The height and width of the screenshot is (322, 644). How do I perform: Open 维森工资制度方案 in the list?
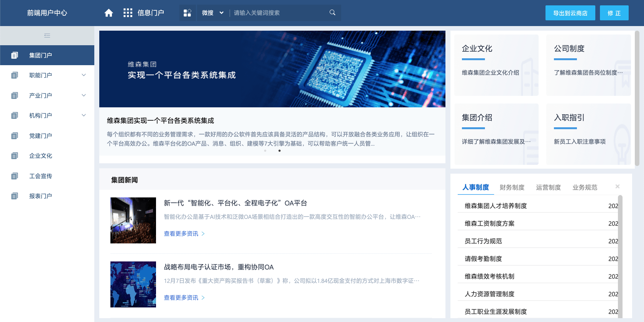pos(490,223)
